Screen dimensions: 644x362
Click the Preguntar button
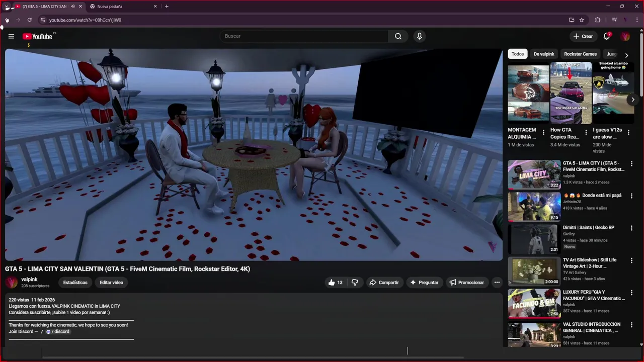click(424, 283)
